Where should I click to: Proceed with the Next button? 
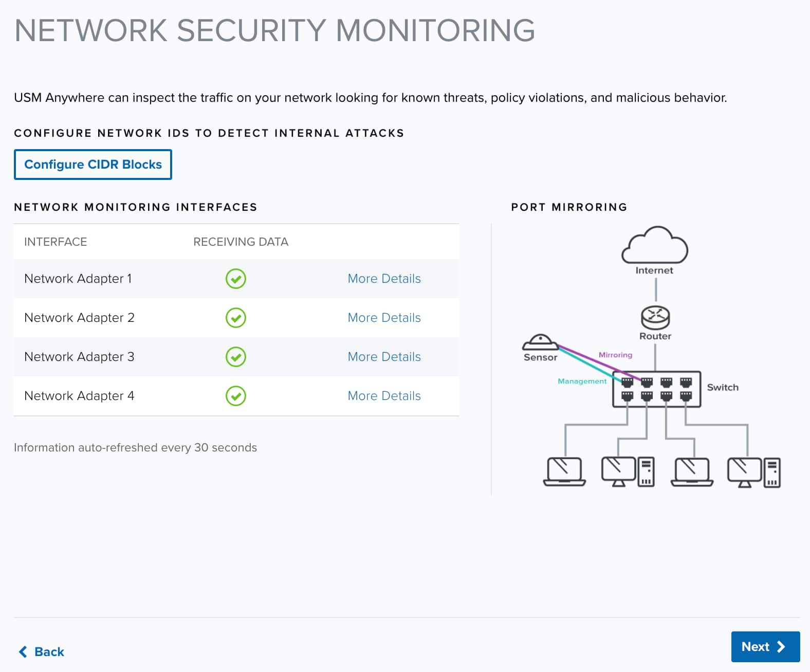765,646
